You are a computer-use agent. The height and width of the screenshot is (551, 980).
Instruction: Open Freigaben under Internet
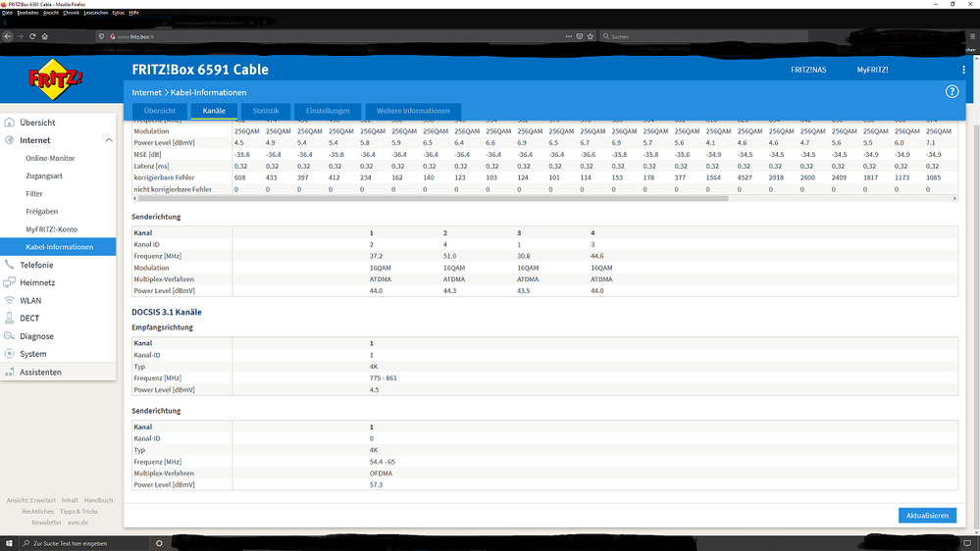42,211
